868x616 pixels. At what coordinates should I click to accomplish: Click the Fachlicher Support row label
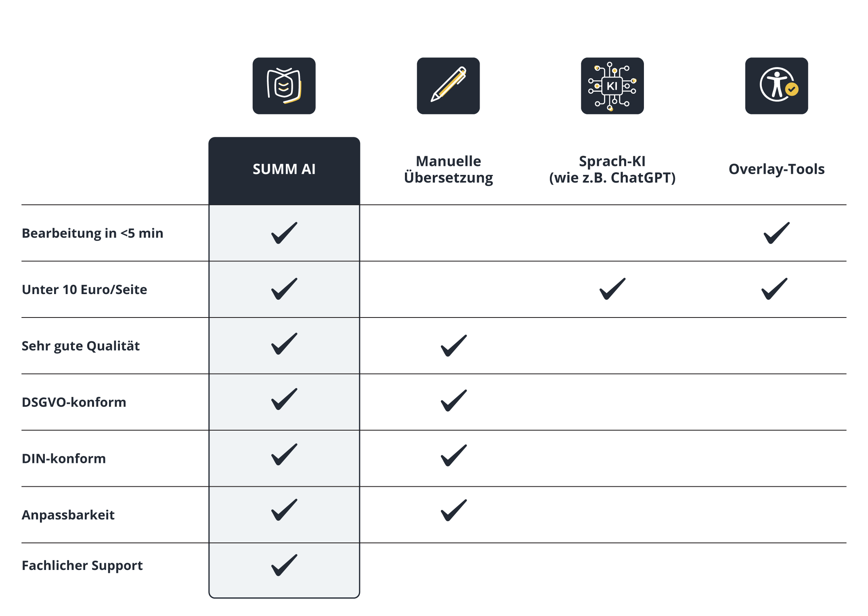coord(82,566)
